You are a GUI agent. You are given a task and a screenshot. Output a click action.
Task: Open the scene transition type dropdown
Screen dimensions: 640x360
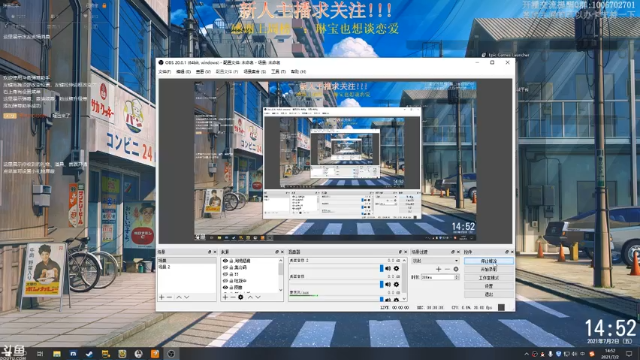pos(435,260)
